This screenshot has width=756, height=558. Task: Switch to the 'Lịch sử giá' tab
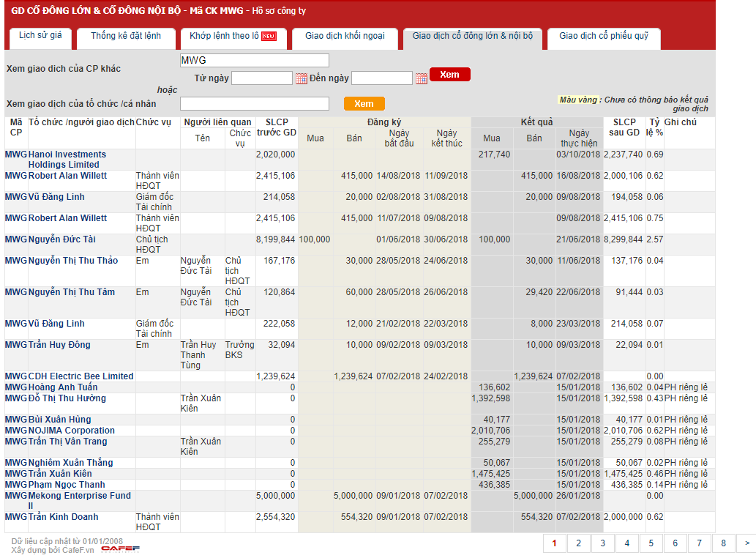tap(40, 36)
